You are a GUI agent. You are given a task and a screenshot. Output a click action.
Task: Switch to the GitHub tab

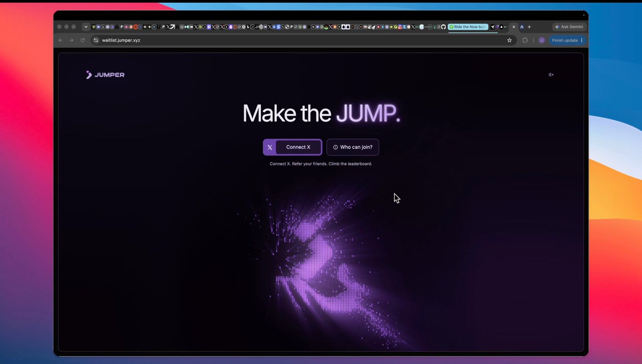[x=443, y=27]
